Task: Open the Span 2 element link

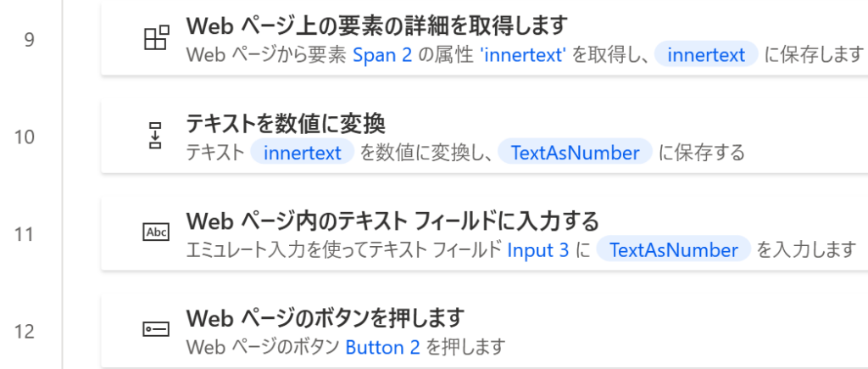Action: click(382, 55)
